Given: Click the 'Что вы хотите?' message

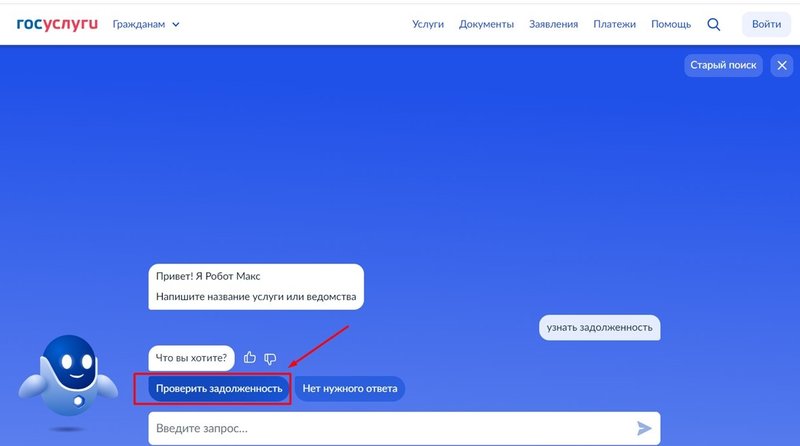Looking at the screenshot, I should point(191,358).
